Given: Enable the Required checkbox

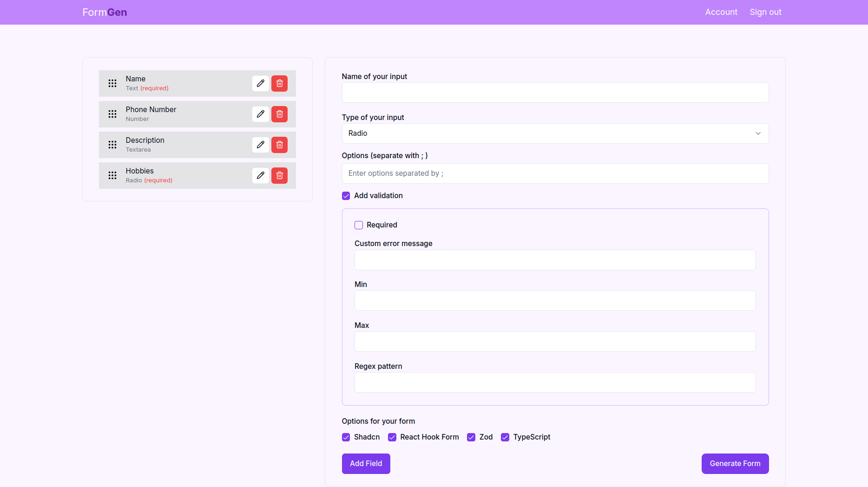Looking at the screenshot, I should (358, 225).
